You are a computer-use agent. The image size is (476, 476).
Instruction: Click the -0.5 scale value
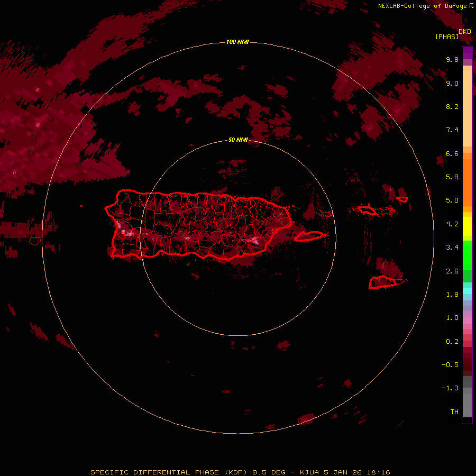pos(450,365)
